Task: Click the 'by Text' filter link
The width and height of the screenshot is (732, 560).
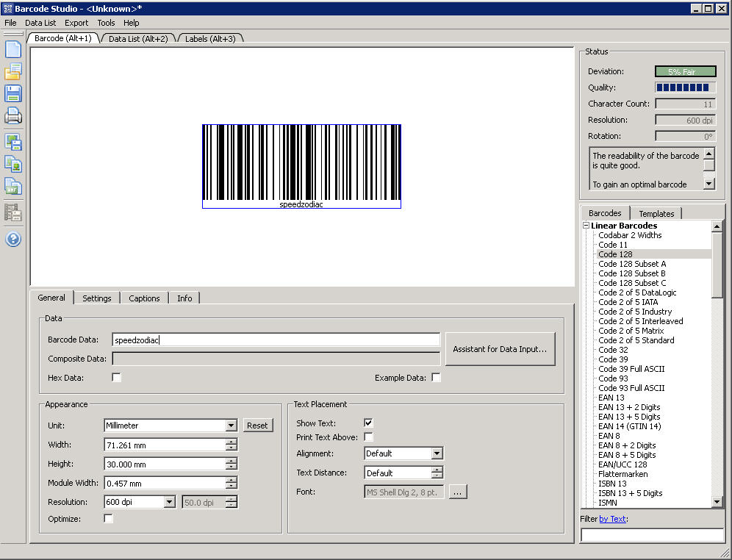Action: point(612,519)
